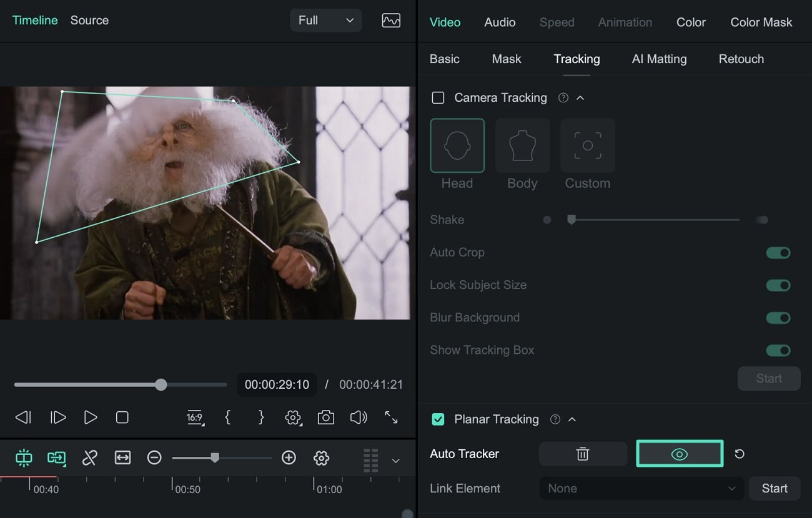The image size is (812, 518).
Task: Toggle auto ripple link icon
Action: tap(57, 458)
